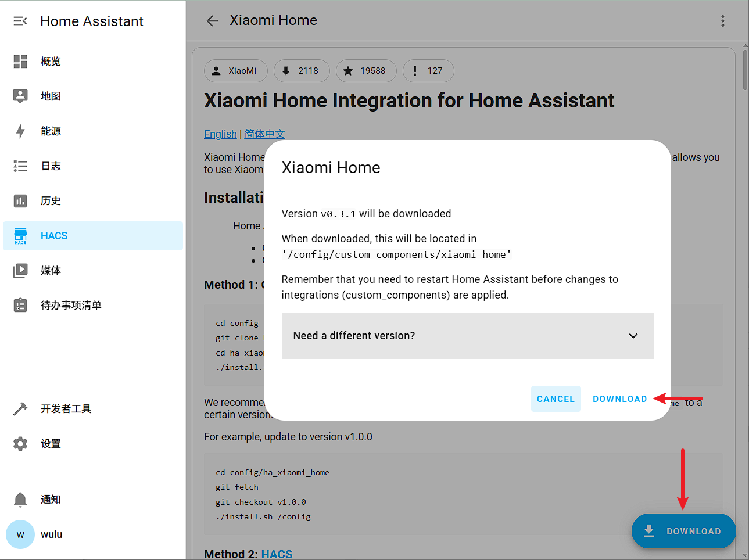The height and width of the screenshot is (560, 749).
Task: Collapse the sidebar with the menu icon
Action: (20, 21)
